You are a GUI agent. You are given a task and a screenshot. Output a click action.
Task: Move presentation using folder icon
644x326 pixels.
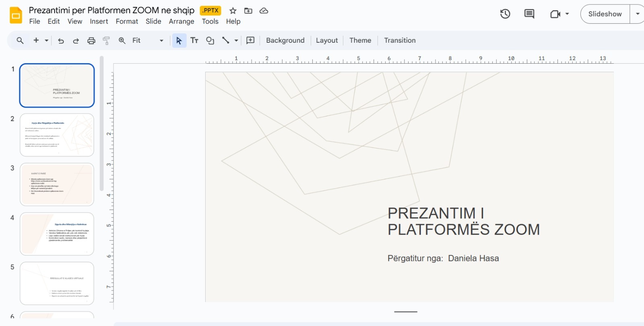(x=248, y=11)
